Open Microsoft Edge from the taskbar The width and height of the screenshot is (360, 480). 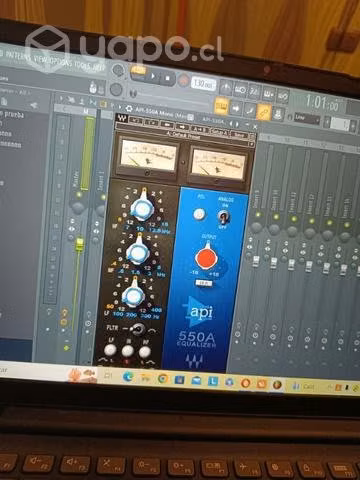[x=128, y=377]
